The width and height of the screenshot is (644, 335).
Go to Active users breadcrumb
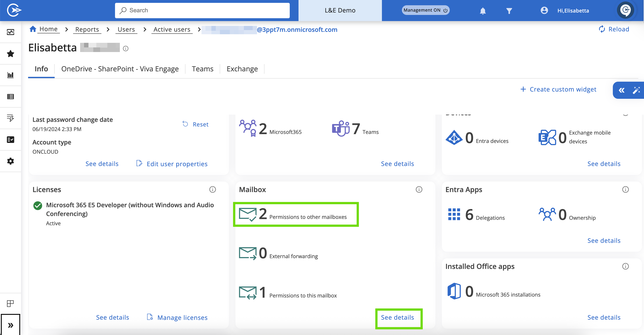coord(172,29)
